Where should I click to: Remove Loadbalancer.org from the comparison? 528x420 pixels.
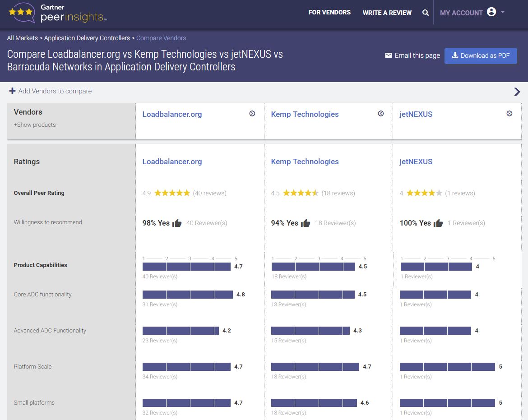(252, 113)
